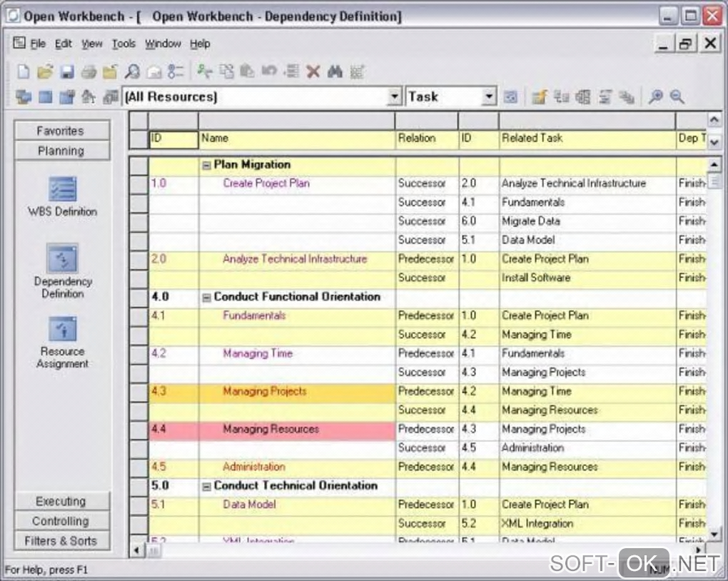728x581 pixels.
Task: Print the view with the printer icon
Action: tap(89, 71)
